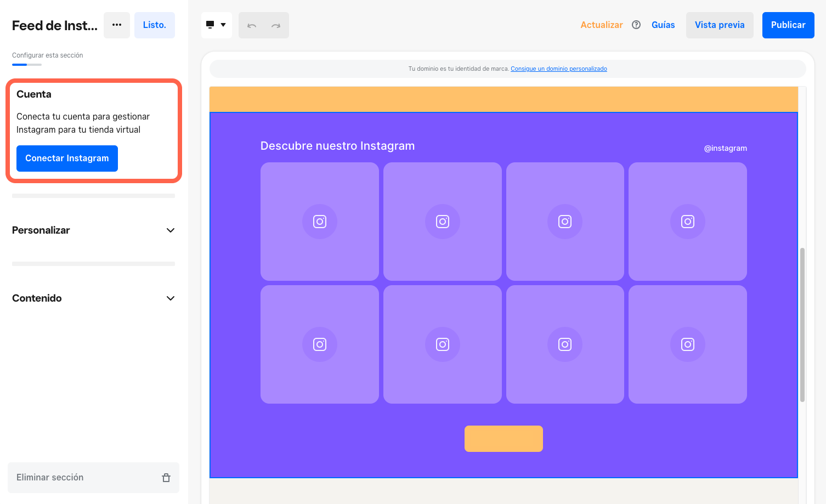Screen dimensions: 826x504
Task: Click the undo arrow icon
Action: point(252,25)
